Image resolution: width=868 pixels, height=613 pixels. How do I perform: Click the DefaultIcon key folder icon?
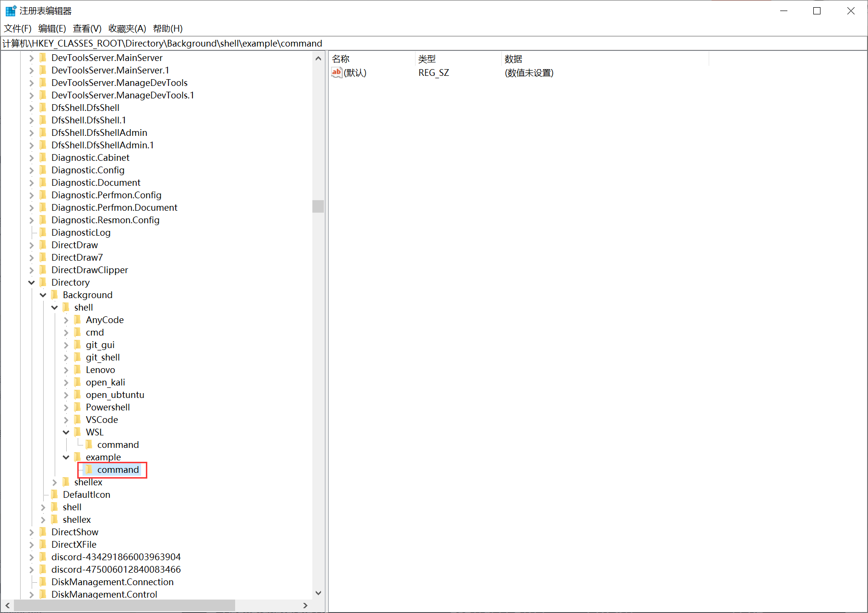[55, 494]
